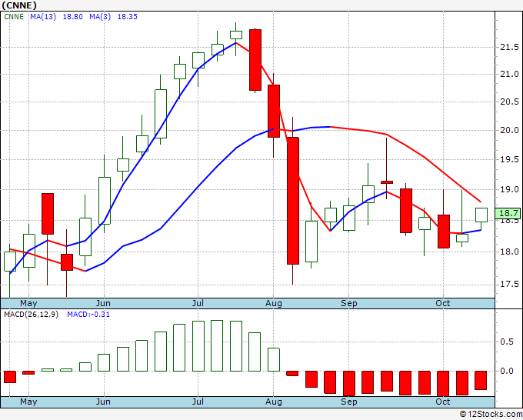Viewport: 523px width, 420px height.
Task: Click the green 18.7 current price tag
Action: 508,213
